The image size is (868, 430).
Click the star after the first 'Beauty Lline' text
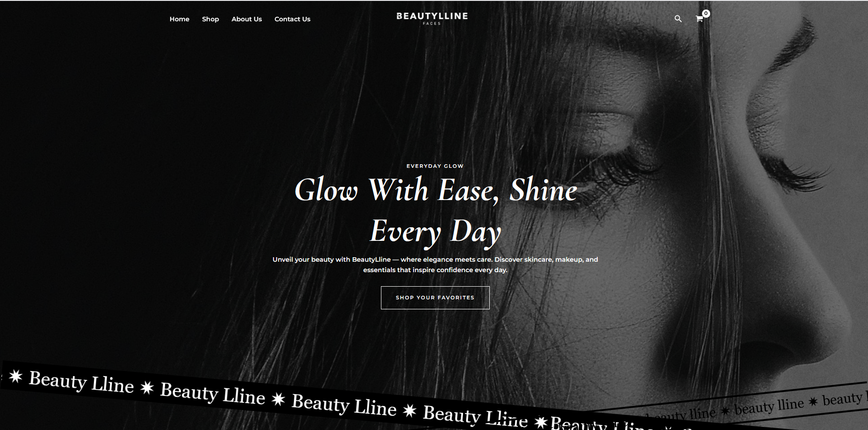(147, 388)
